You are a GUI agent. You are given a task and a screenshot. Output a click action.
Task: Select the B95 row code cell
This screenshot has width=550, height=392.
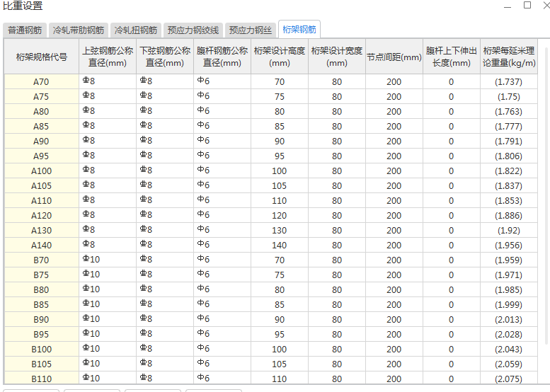pos(41,334)
